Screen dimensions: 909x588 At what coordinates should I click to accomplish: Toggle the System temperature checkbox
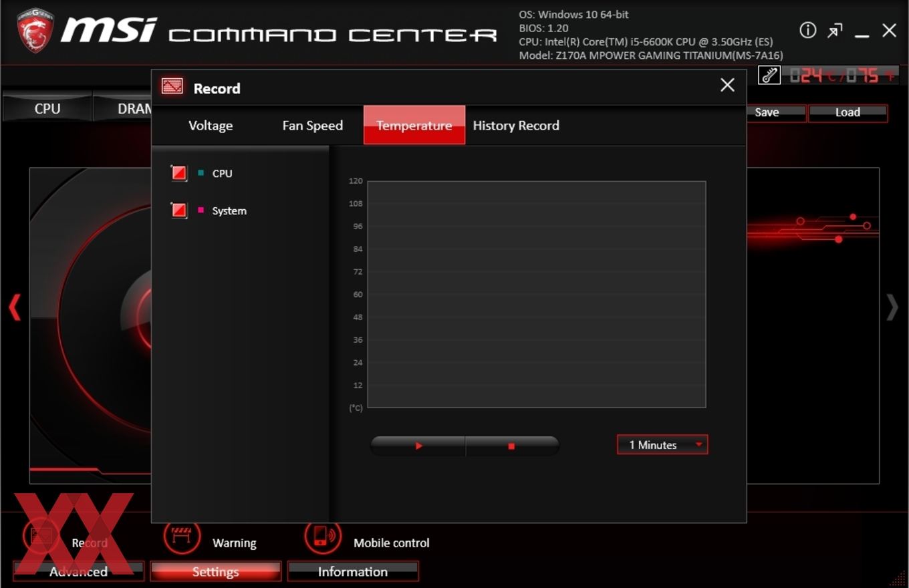pos(178,210)
